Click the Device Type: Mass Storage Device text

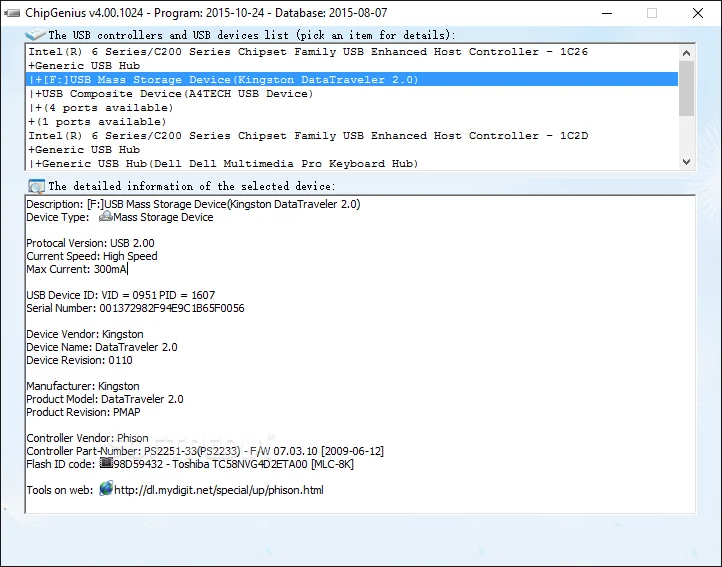tap(120, 217)
